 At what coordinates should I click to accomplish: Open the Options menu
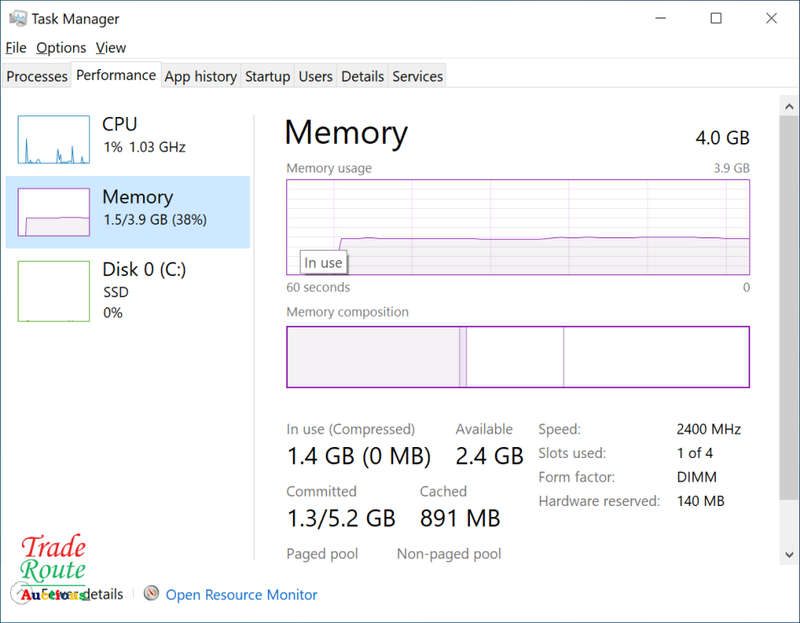coord(61,48)
